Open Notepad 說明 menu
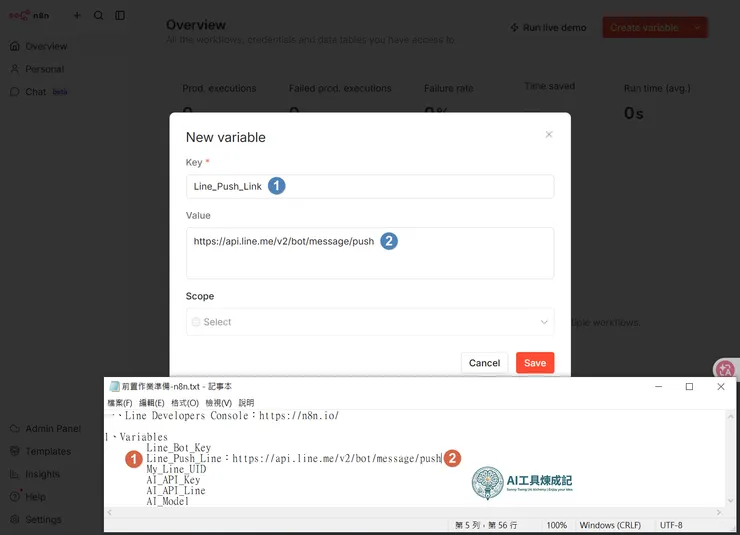Image resolution: width=740 pixels, height=535 pixels. 246,403
